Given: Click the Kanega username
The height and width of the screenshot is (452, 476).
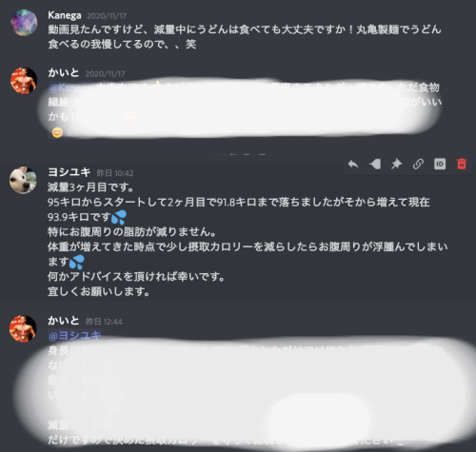Looking at the screenshot, I should point(65,15).
